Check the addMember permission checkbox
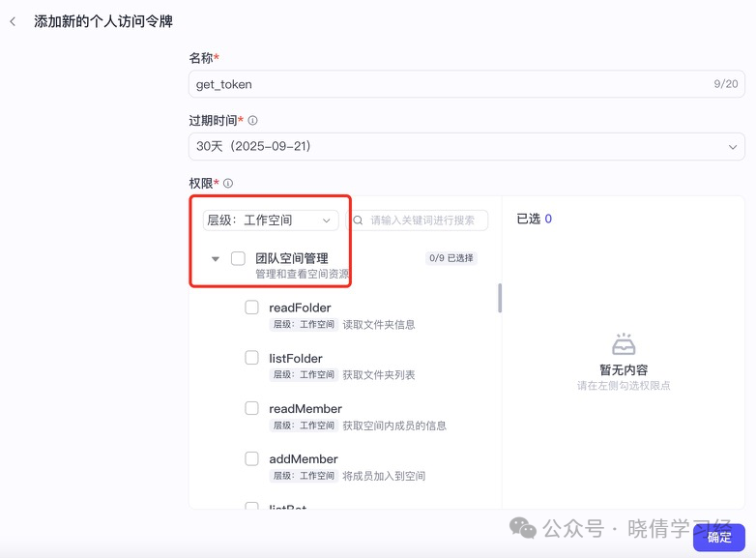 click(x=251, y=458)
